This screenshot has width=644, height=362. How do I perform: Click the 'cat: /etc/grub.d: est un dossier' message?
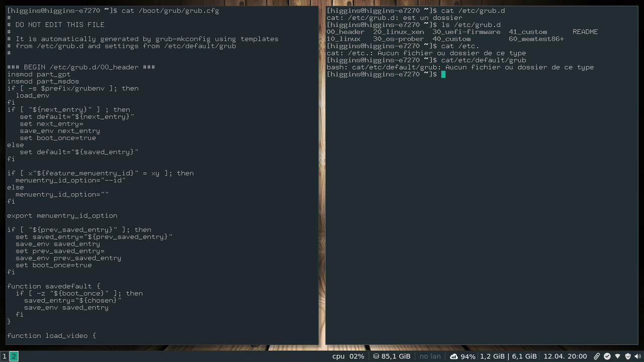point(394,18)
